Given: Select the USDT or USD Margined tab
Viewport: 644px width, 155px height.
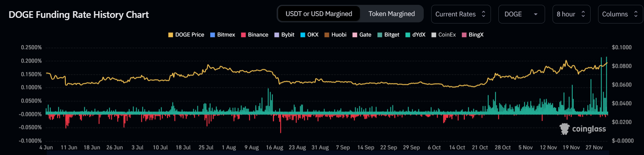Looking at the screenshot, I should [x=319, y=14].
